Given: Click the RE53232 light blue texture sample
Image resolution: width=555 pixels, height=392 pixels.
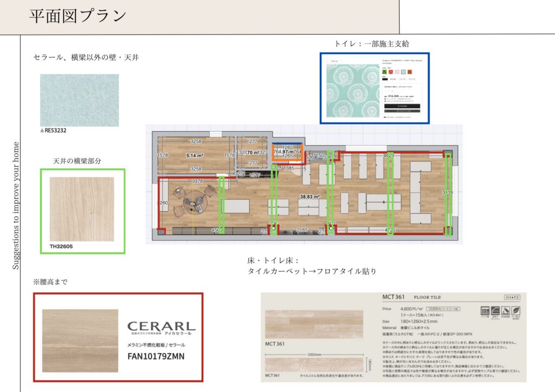Looking at the screenshot, I should click(79, 100).
